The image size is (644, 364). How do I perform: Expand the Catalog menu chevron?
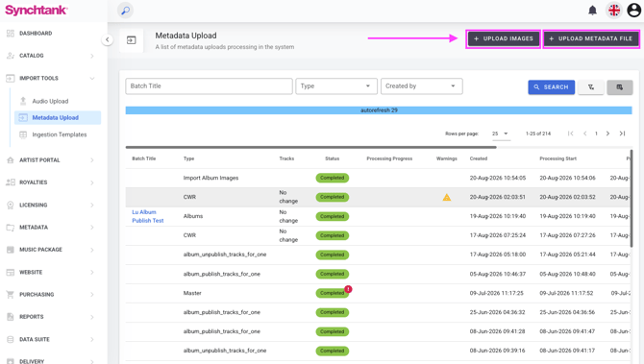pos(92,56)
